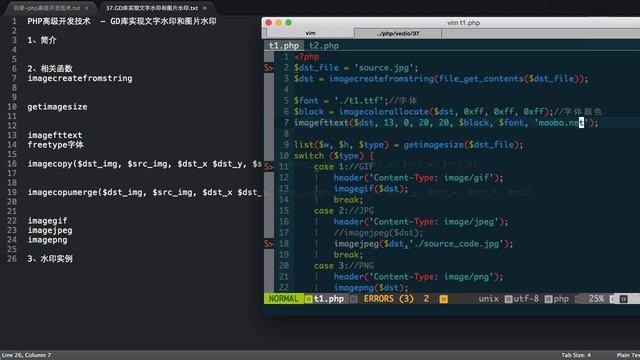Click imagepng on Sublime line 24

47,240
